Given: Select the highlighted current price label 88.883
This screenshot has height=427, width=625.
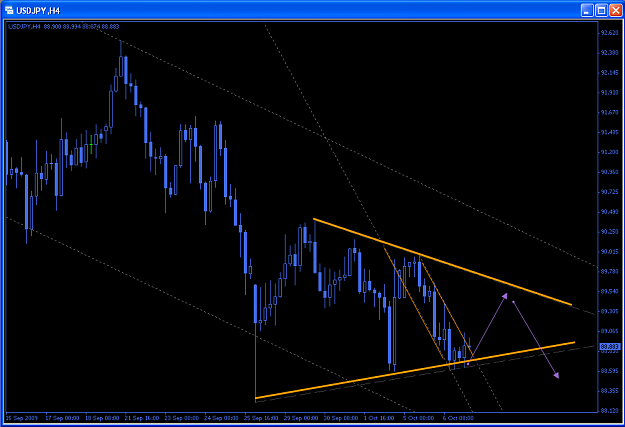Looking at the screenshot, I should point(610,346).
